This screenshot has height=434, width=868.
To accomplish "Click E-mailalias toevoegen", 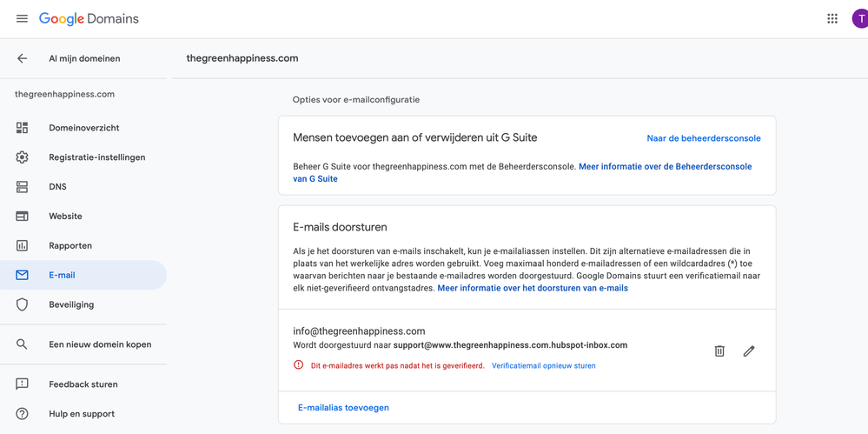I will tap(343, 407).
